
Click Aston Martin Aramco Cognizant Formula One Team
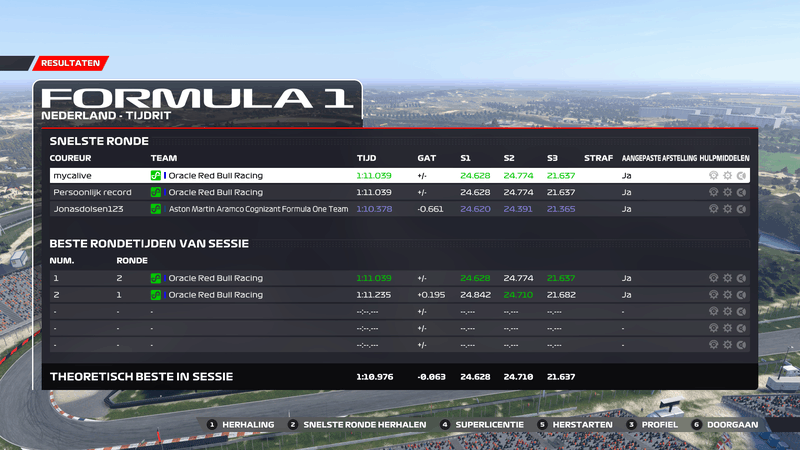258,209
